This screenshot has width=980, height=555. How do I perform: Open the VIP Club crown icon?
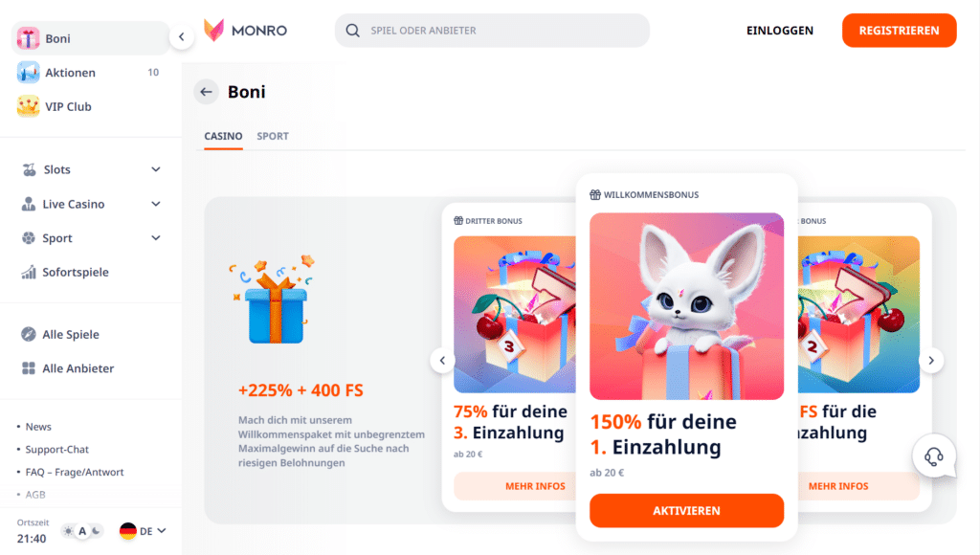click(x=28, y=106)
